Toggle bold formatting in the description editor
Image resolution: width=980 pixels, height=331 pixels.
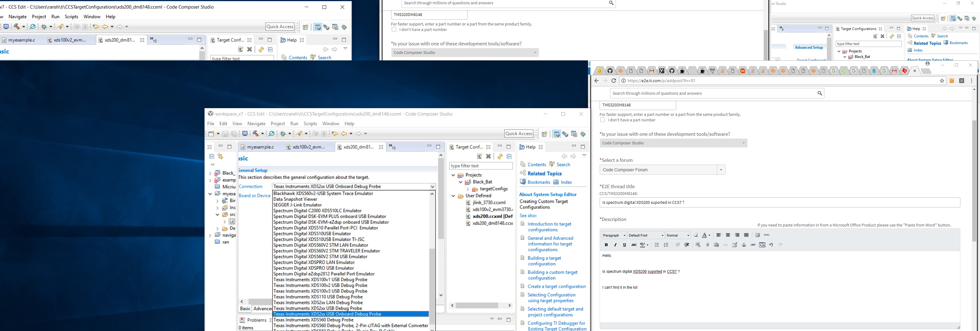click(x=606, y=245)
